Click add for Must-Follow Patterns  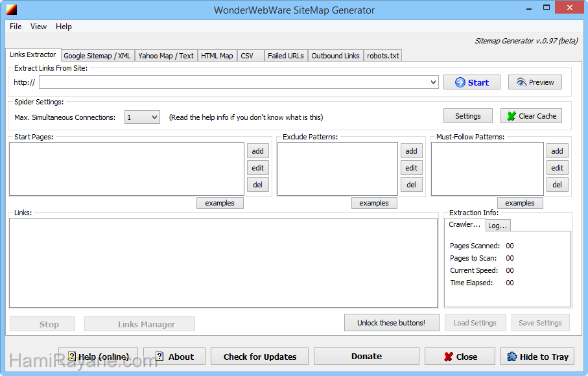point(558,151)
